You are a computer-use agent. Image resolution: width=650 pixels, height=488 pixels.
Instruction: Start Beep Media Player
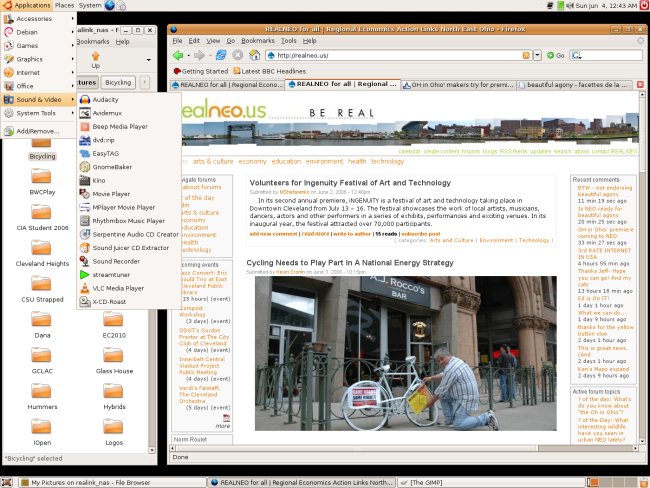tap(129, 126)
